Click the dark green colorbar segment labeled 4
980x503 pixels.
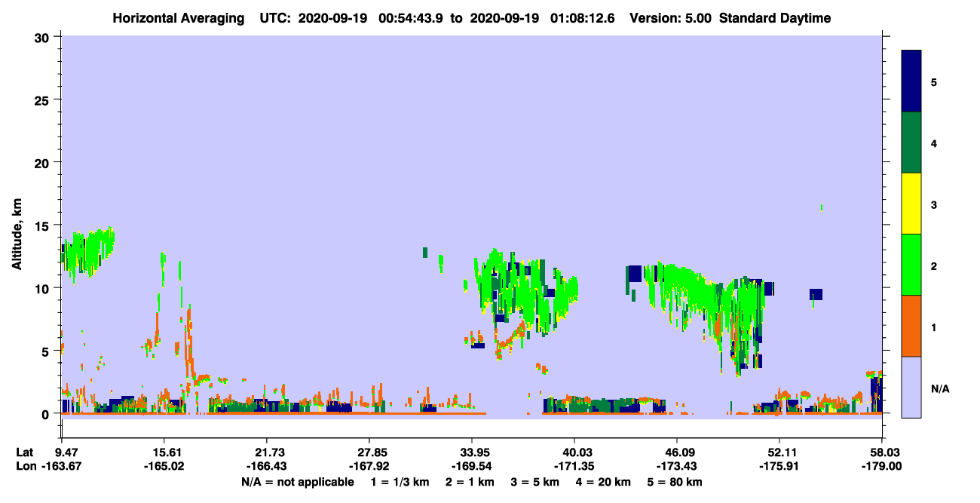pos(911,143)
